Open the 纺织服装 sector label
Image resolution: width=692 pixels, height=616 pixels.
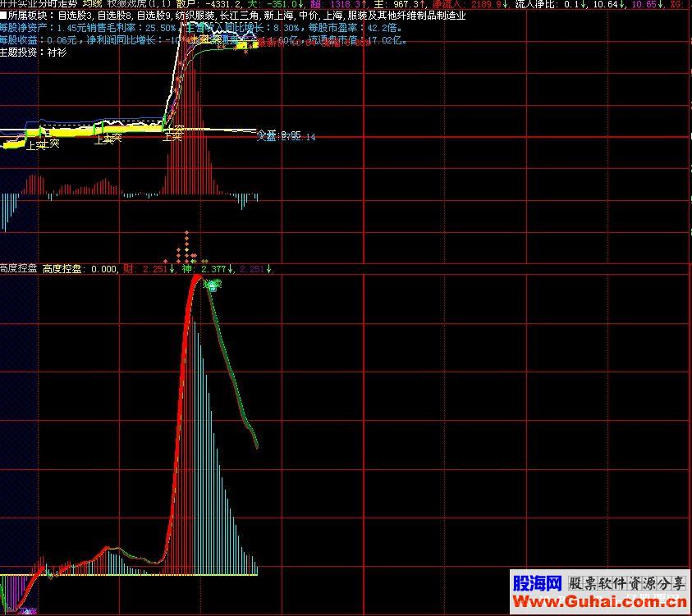tap(195, 16)
